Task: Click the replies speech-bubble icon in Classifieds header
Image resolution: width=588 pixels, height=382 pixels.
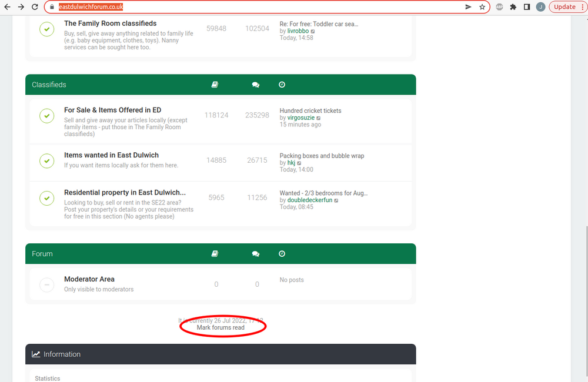Action: point(255,84)
